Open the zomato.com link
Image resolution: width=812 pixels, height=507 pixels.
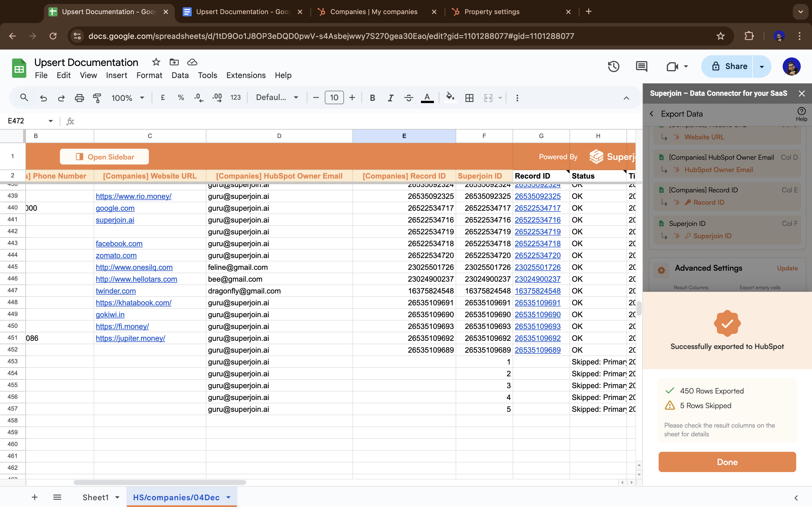pos(116,255)
